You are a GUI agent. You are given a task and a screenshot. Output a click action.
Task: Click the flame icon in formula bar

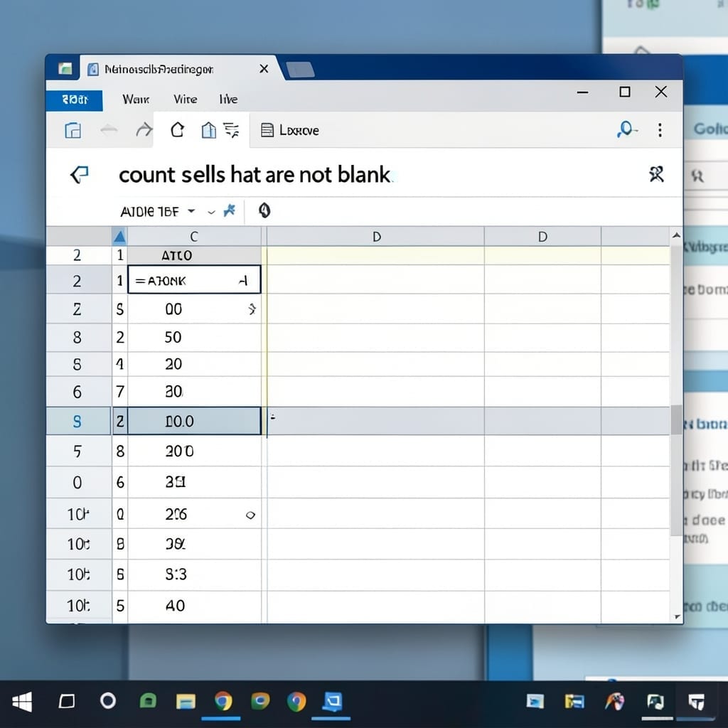click(264, 210)
